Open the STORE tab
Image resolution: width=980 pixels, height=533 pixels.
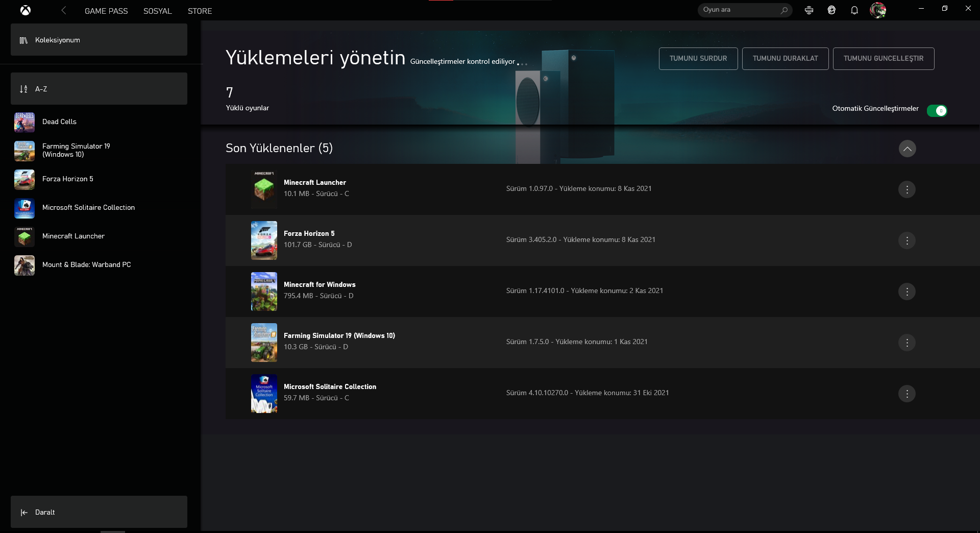tap(200, 11)
